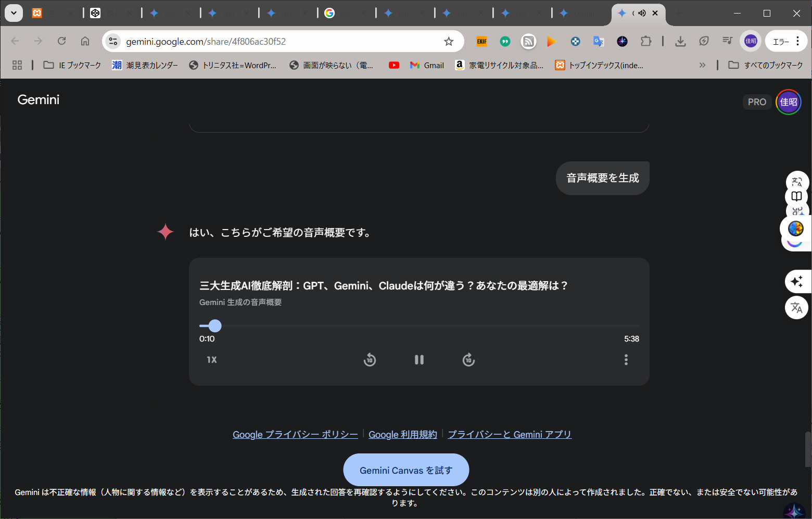Image resolution: width=812 pixels, height=519 pixels.
Task: Open the green quote-mark extension
Action: (505, 41)
